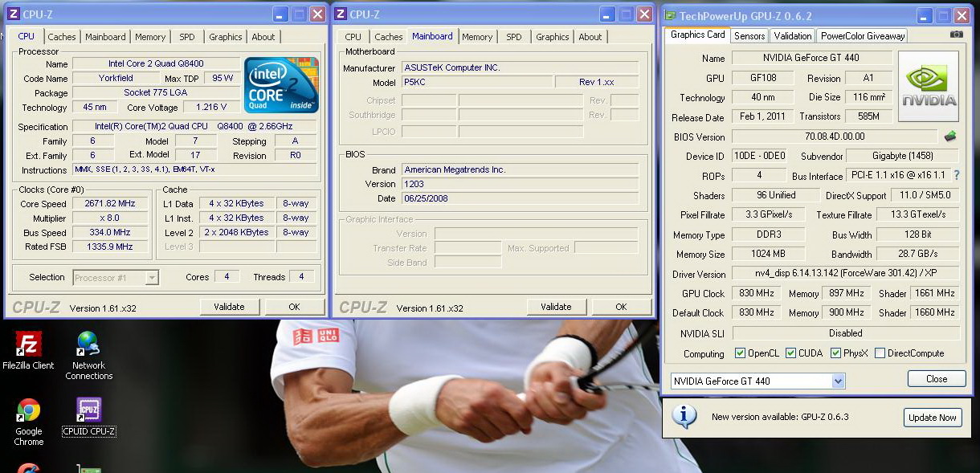
Task: Click the CPU Name field Intel Core 2 Quad Q8400
Action: click(x=156, y=63)
